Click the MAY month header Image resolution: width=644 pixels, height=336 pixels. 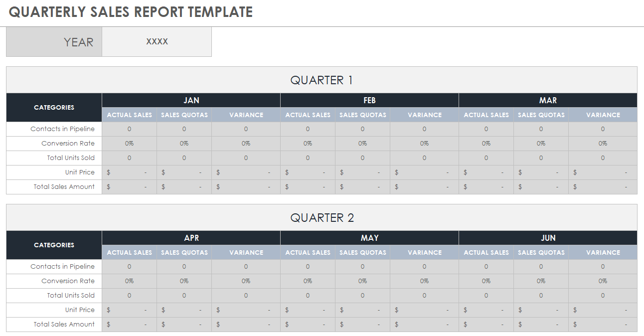click(x=370, y=238)
